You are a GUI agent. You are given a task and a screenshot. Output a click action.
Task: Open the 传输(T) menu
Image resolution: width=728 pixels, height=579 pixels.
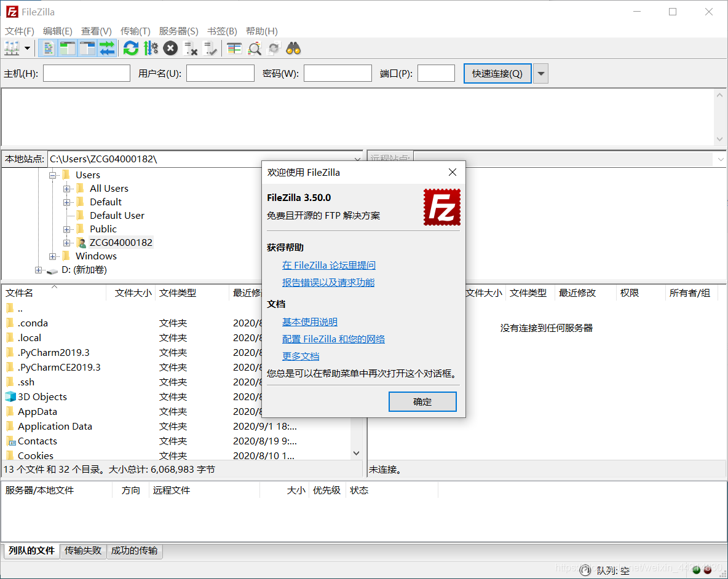point(135,30)
